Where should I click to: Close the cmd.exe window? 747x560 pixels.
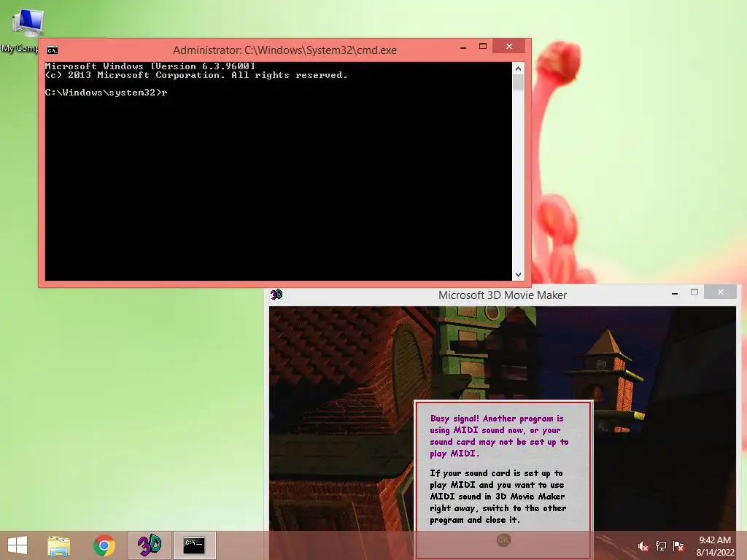(x=508, y=46)
